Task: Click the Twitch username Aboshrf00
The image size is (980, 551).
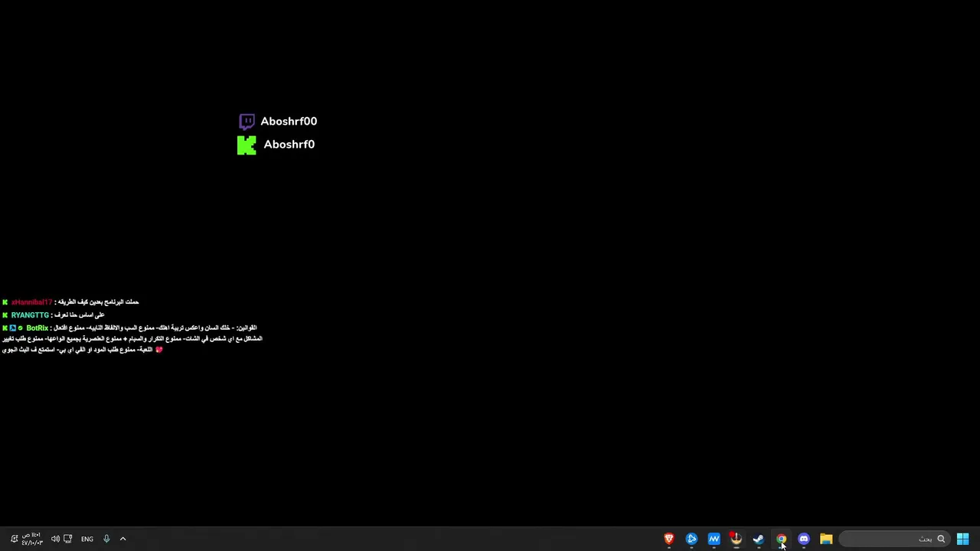Action: pos(289,121)
